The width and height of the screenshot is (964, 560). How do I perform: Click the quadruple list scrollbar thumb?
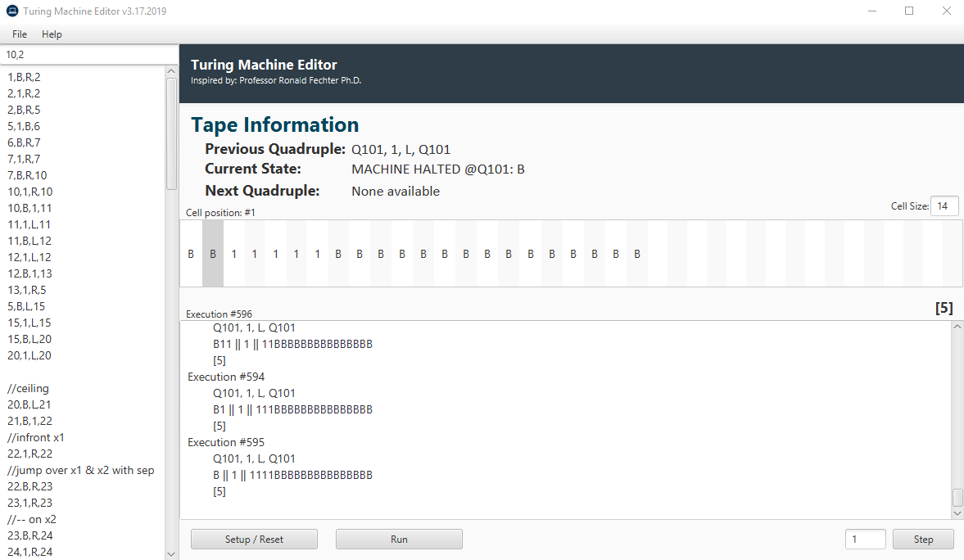pyautogui.click(x=171, y=134)
